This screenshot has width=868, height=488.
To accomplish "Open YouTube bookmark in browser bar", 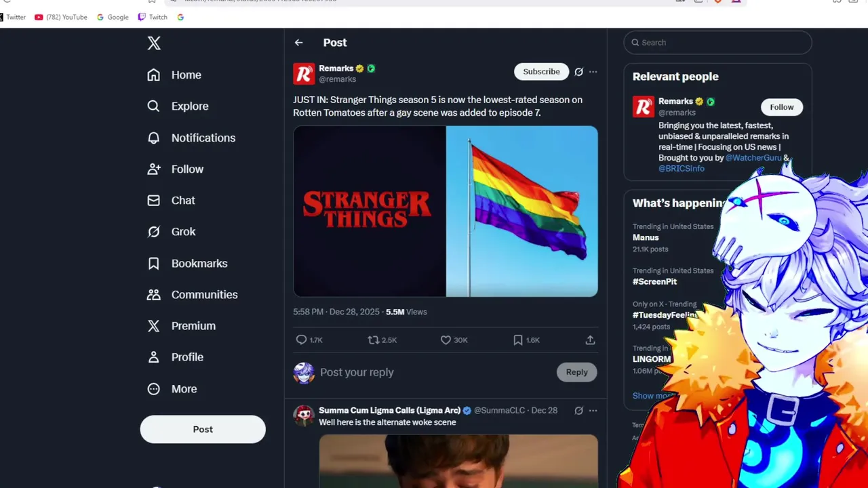I will pos(61,18).
